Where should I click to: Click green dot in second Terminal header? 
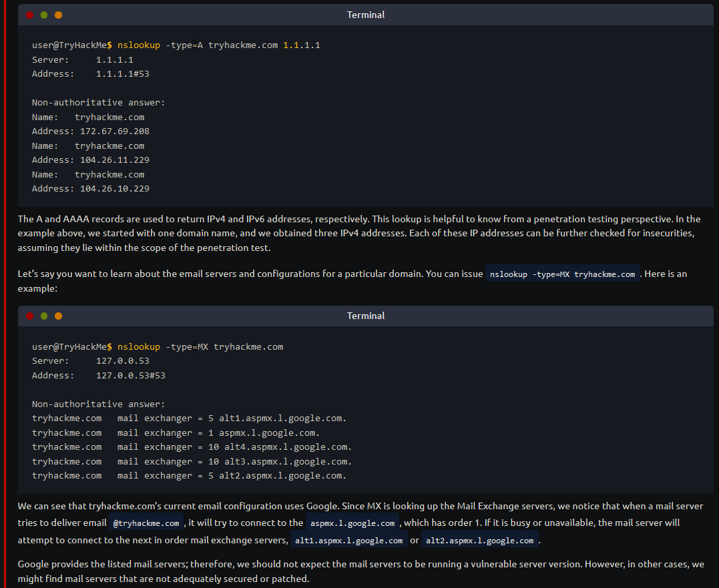click(44, 316)
